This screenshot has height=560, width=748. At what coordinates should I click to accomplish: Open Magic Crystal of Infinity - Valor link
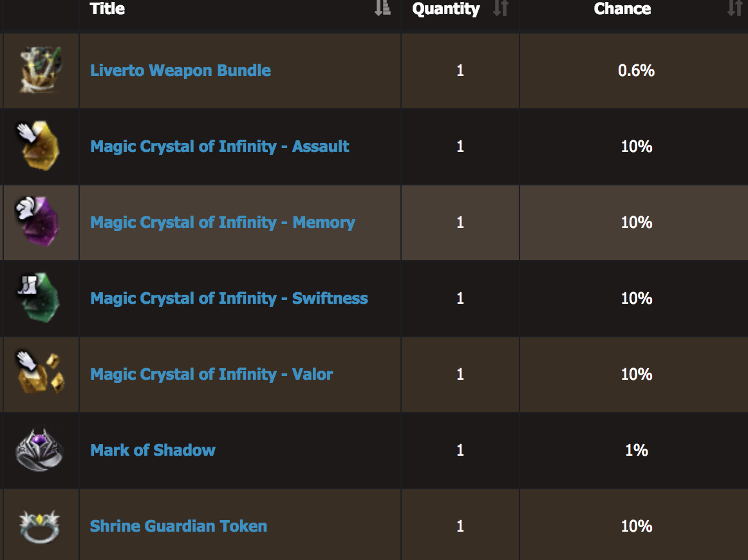pos(211,374)
